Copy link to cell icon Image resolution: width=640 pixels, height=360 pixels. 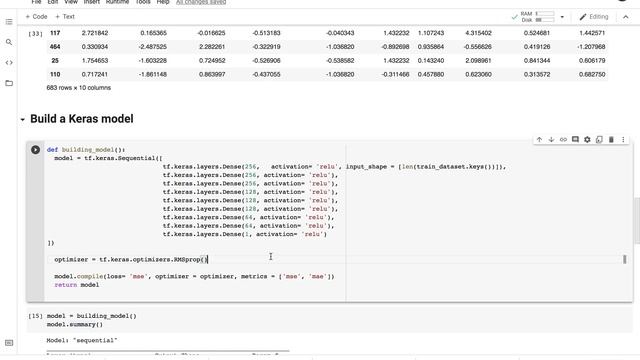pyautogui.click(x=563, y=140)
